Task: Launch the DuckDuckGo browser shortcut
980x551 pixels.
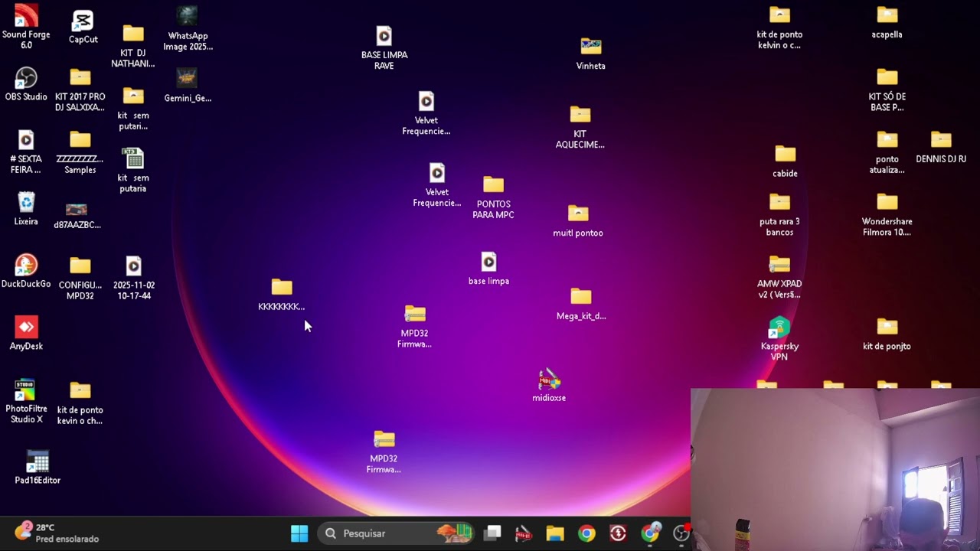Action: (x=26, y=272)
